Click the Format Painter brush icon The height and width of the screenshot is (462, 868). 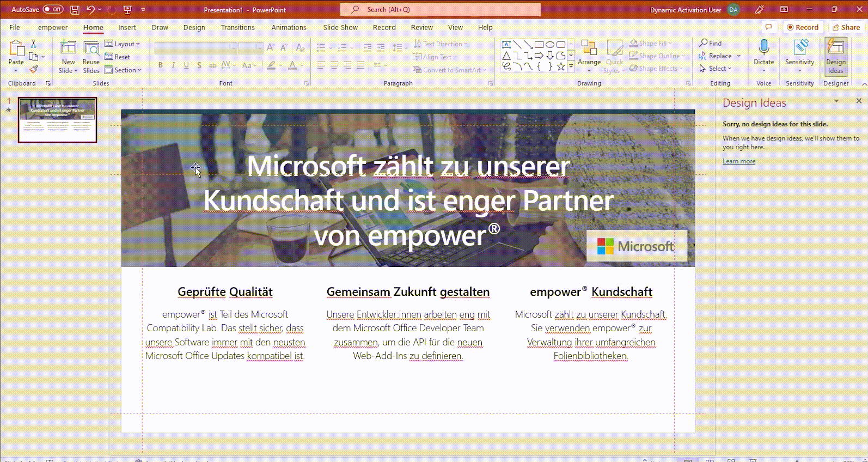coord(34,69)
